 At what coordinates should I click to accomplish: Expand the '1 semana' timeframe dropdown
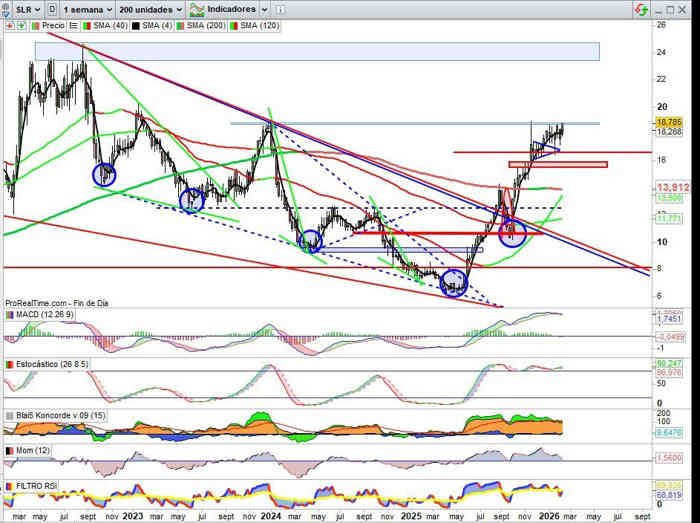tap(86, 7)
